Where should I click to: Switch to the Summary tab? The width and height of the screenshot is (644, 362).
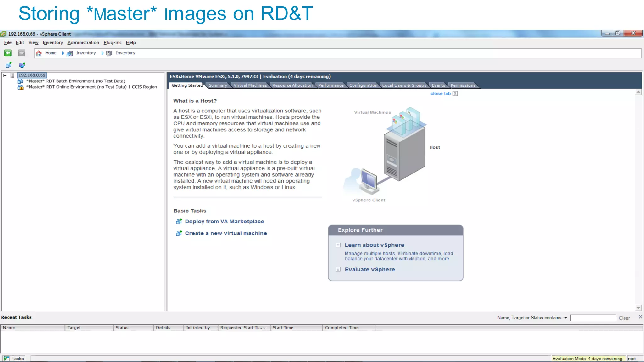point(218,85)
